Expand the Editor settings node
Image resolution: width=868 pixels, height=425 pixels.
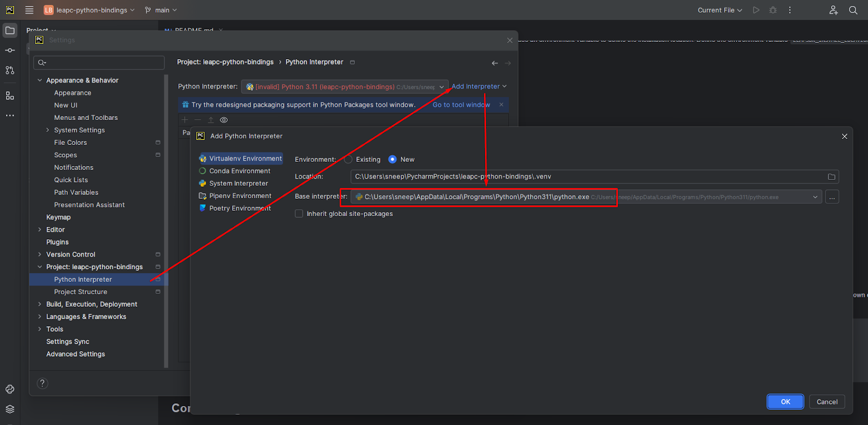coord(40,230)
